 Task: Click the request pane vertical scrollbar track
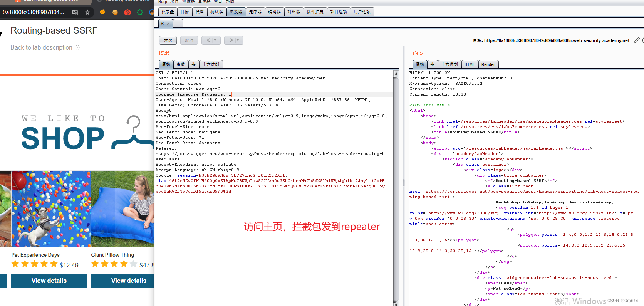[396, 189]
